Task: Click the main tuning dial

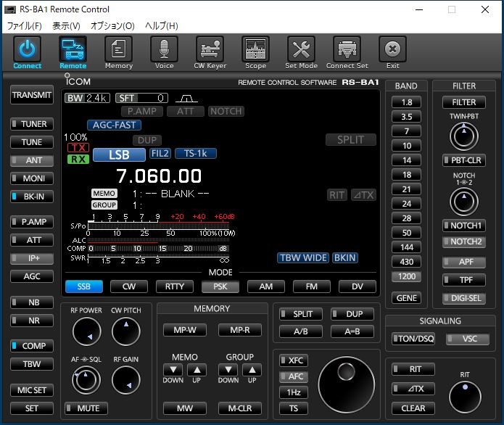Action: click(x=346, y=384)
